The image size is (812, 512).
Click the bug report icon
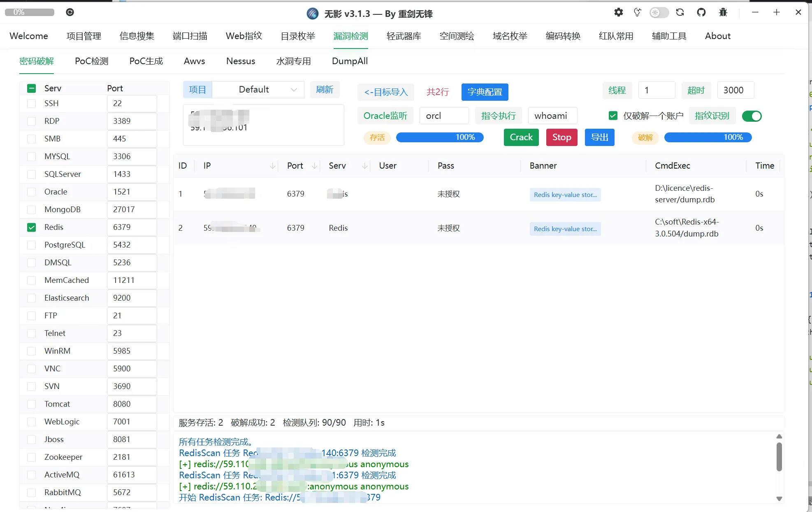click(723, 12)
